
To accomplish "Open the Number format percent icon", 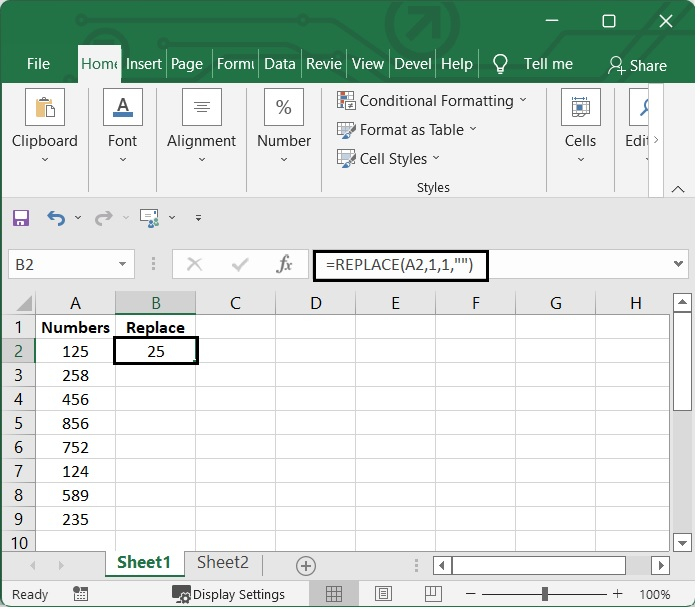I will point(284,107).
